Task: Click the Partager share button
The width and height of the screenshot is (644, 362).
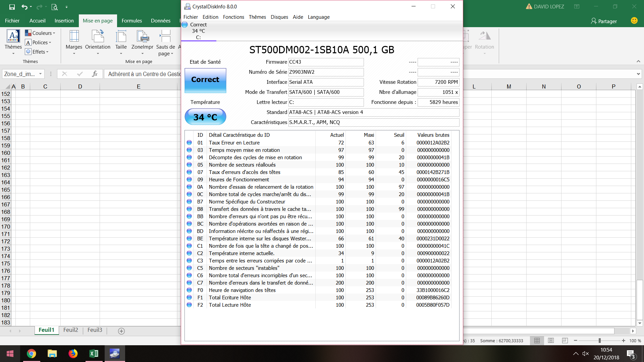Action: 604,21
